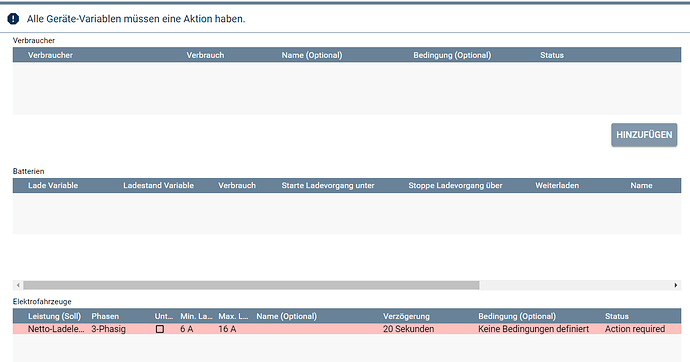This screenshot has height=362, width=690.
Task: Click the horizontal scrollbar right arrow
Action: [675, 285]
